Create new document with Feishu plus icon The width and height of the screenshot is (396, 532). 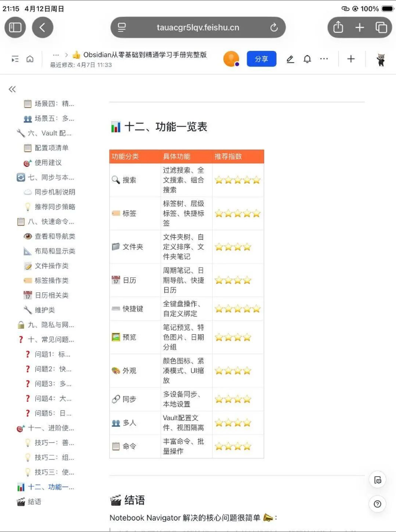click(x=351, y=59)
